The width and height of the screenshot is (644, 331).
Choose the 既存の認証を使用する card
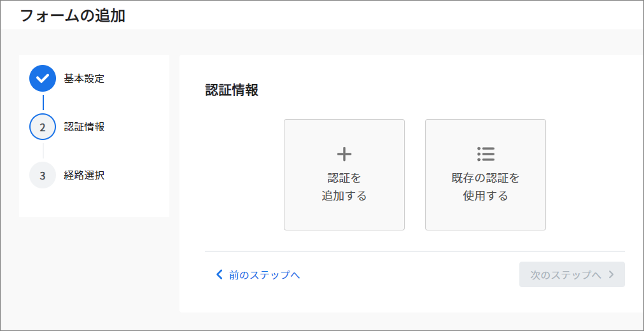(486, 175)
